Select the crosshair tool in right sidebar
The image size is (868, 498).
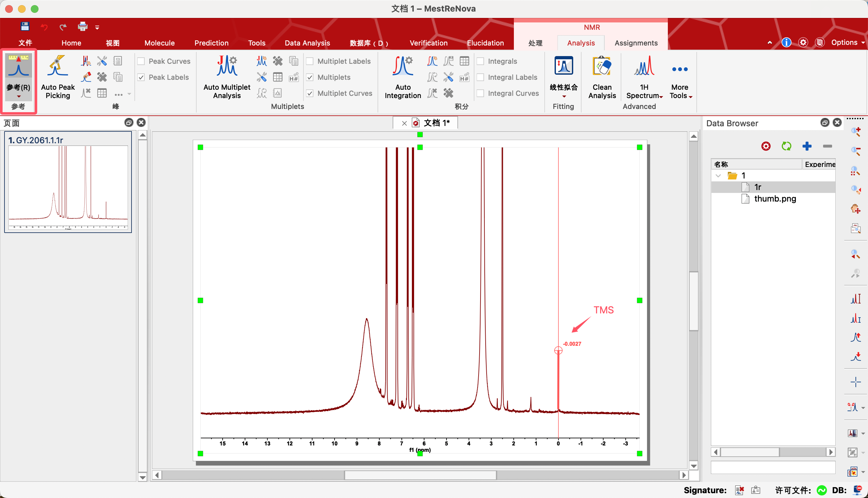tap(855, 382)
